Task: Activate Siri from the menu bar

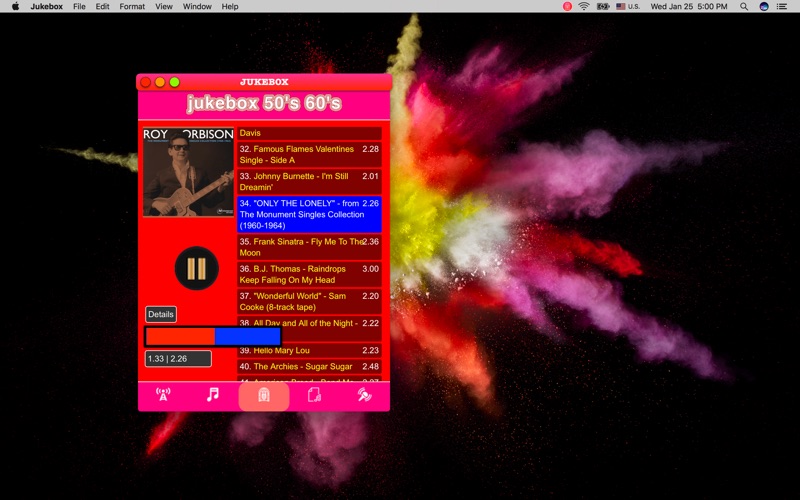Action: tap(764, 6)
